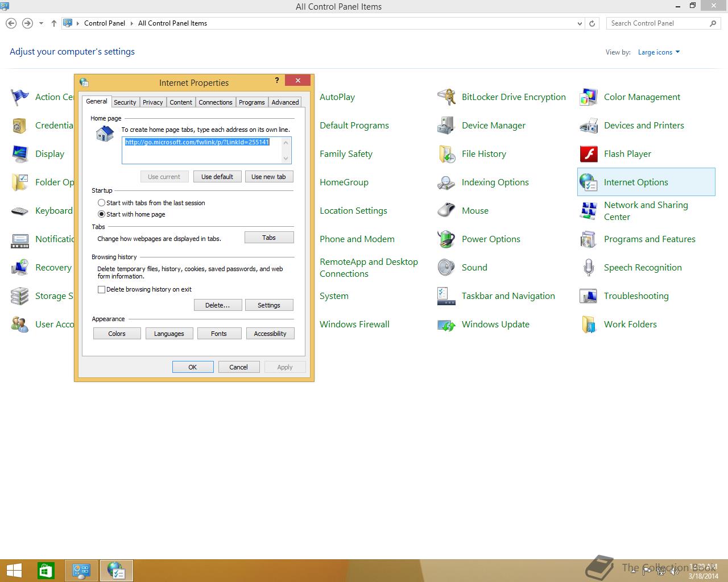Go up one level with Up arrow
728x582 pixels.
tap(54, 23)
